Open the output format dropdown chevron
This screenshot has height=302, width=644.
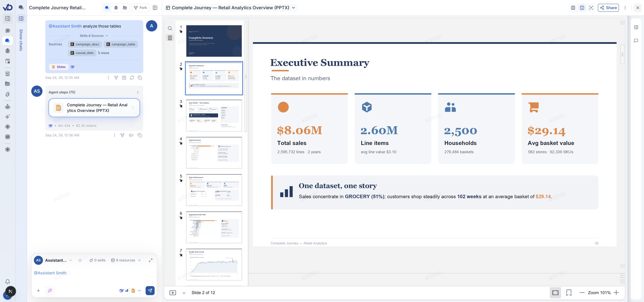click(139, 290)
